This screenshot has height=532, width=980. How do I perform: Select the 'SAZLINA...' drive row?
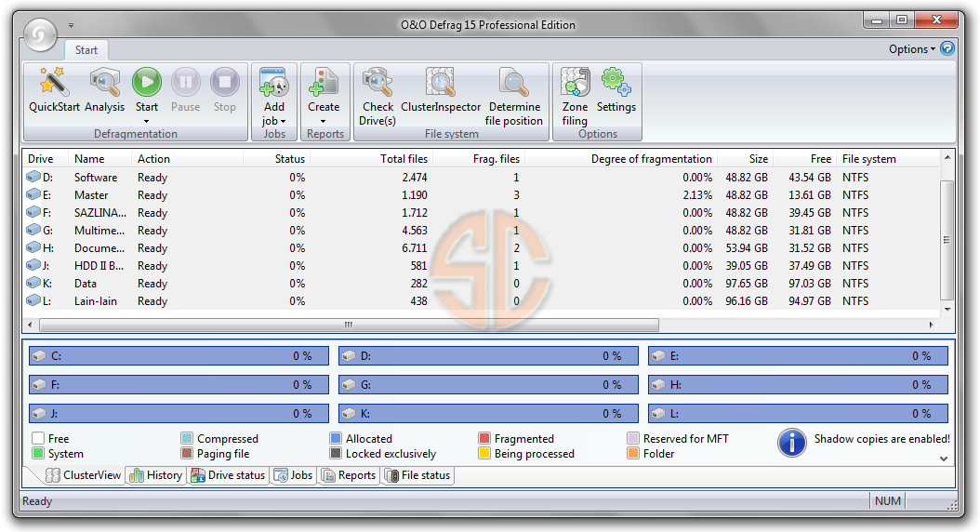point(482,213)
